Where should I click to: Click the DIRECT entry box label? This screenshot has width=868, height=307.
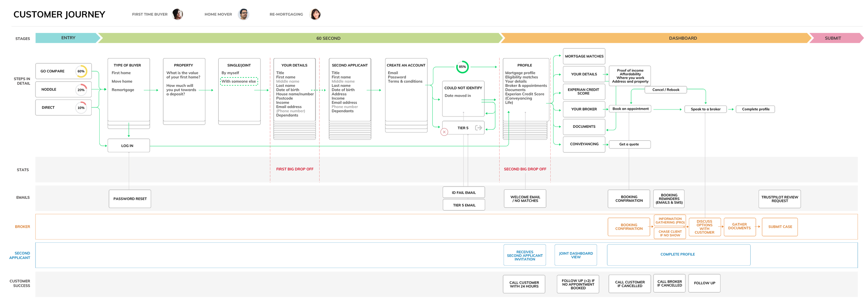[x=48, y=108]
